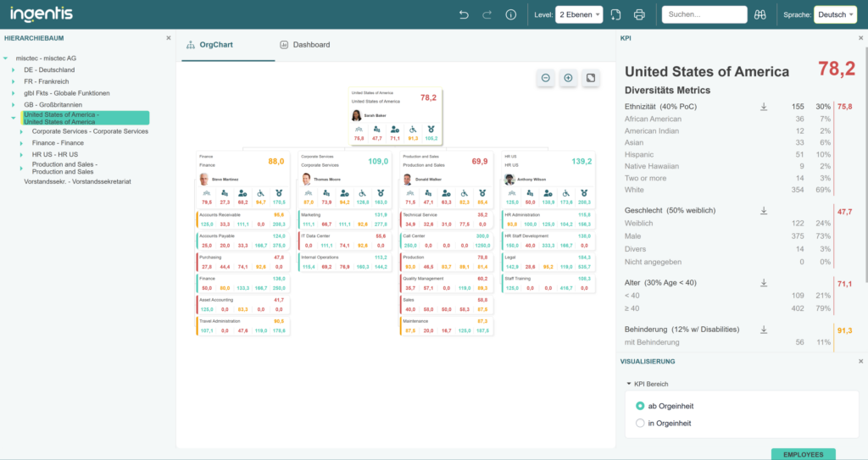
Task: Close the KPI panel
Action: pyautogui.click(x=861, y=38)
